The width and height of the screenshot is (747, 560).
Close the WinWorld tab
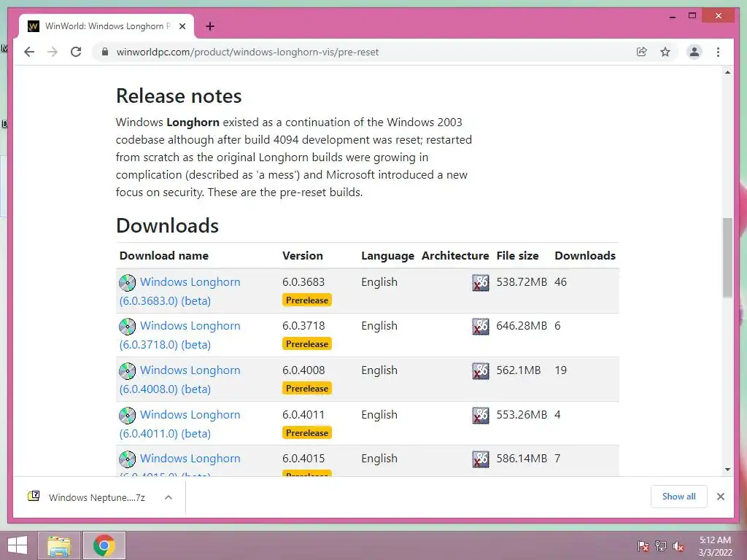click(x=182, y=26)
